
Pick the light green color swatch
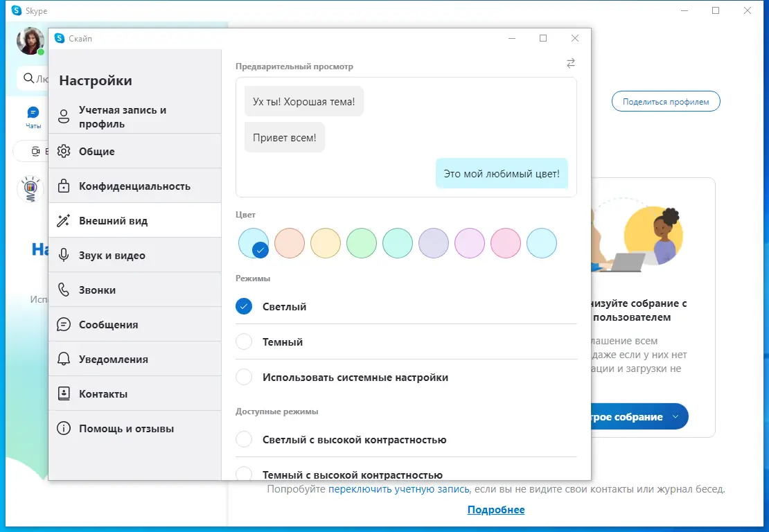(362, 243)
